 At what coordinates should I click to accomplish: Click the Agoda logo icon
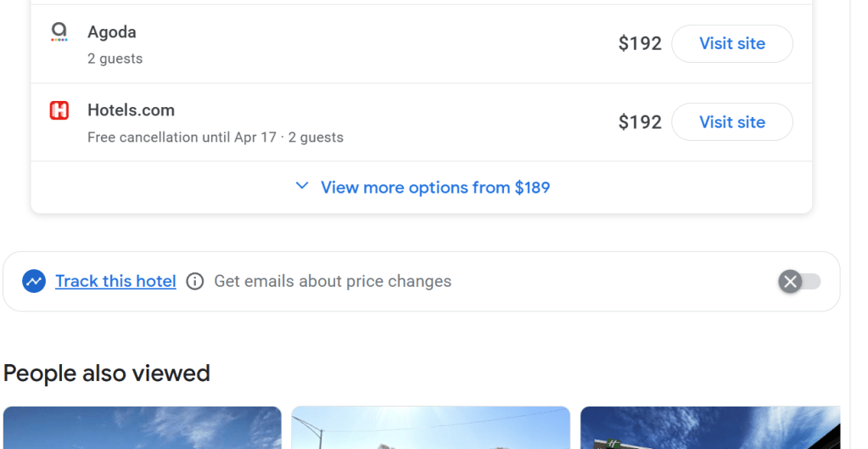59,32
